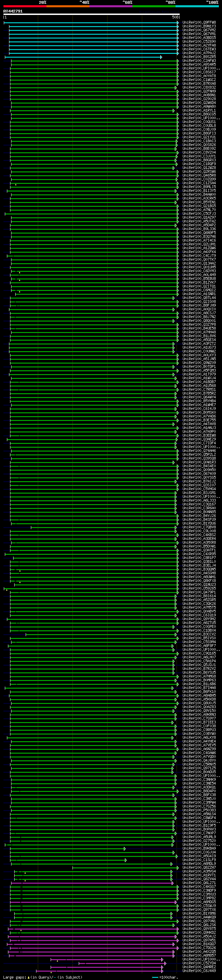Open the UniRef100_A2YFA8 entry
The height and width of the screenshot is (980, 222).
tap(199, 45)
